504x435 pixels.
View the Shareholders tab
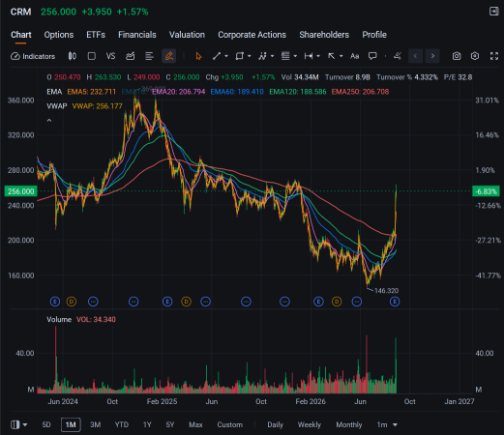coord(324,35)
